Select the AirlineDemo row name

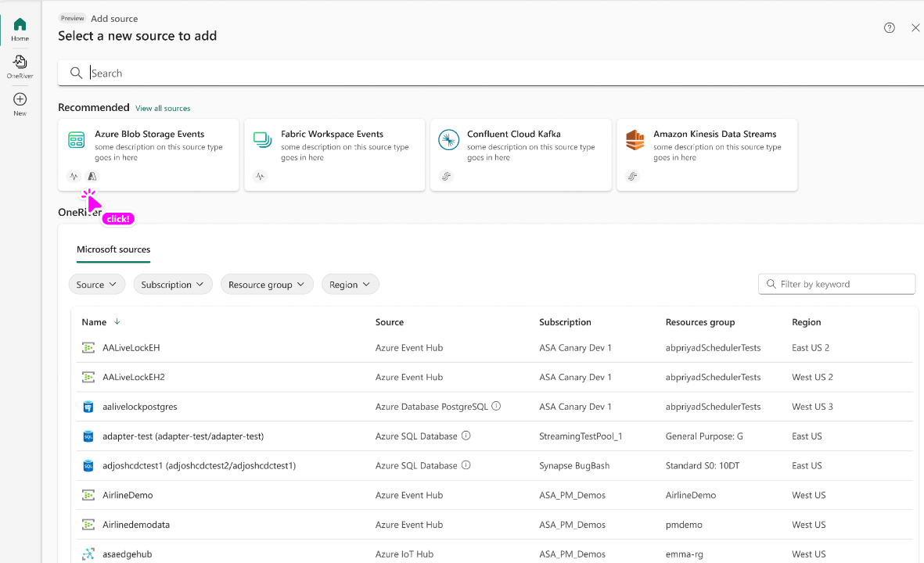[x=128, y=495]
